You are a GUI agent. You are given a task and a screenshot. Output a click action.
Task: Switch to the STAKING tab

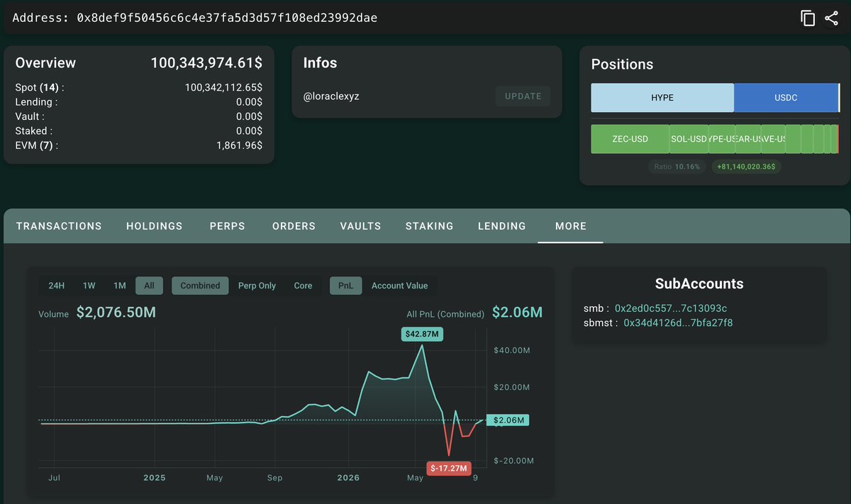[430, 226]
